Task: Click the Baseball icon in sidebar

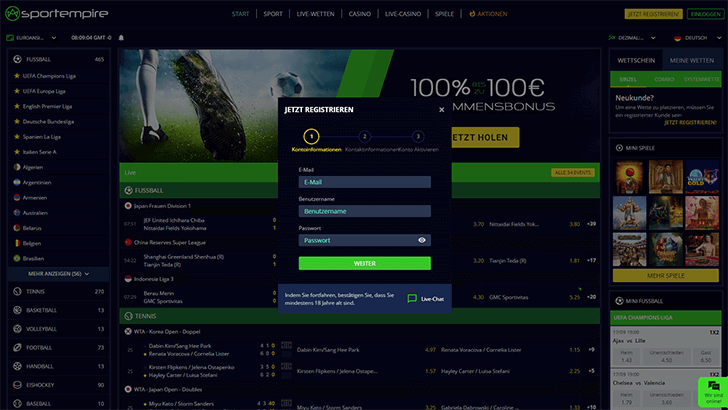Action: tap(18, 403)
